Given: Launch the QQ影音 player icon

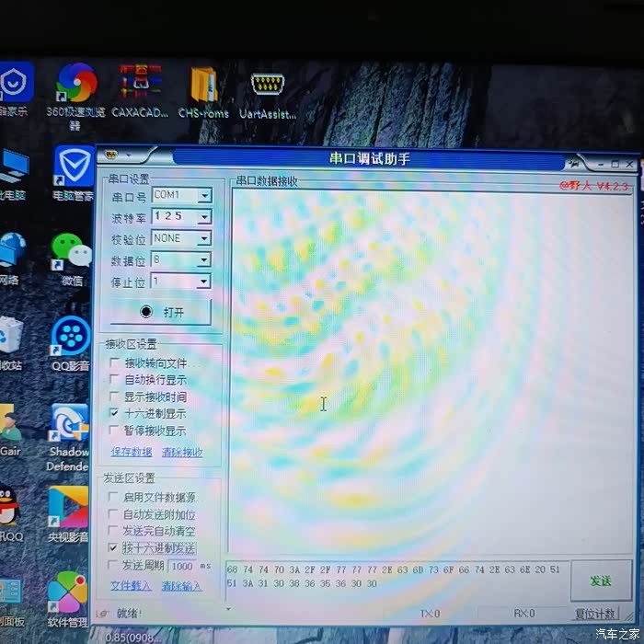Looking at the screenshot, I should coord(71,336).
